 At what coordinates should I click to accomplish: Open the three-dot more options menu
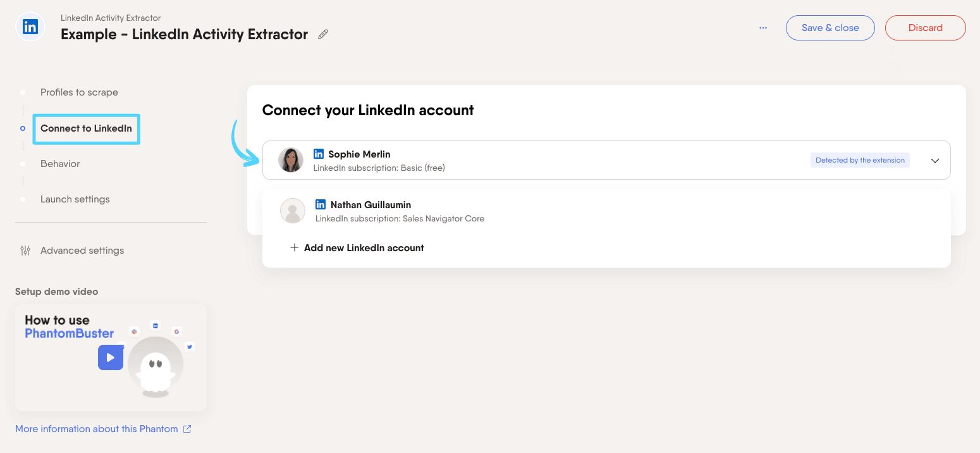763,28
